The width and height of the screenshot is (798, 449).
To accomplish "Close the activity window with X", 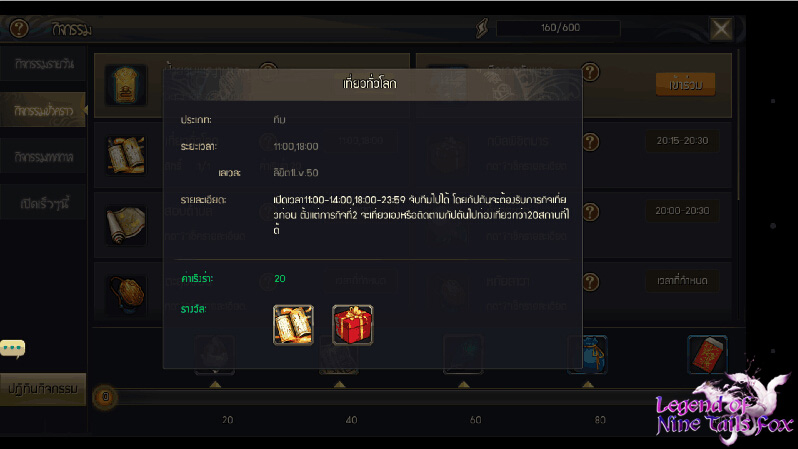I will click(x=721, y=29).
